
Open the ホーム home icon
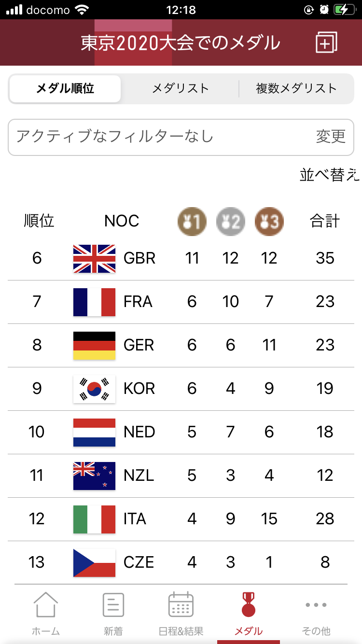pos(46,604)
